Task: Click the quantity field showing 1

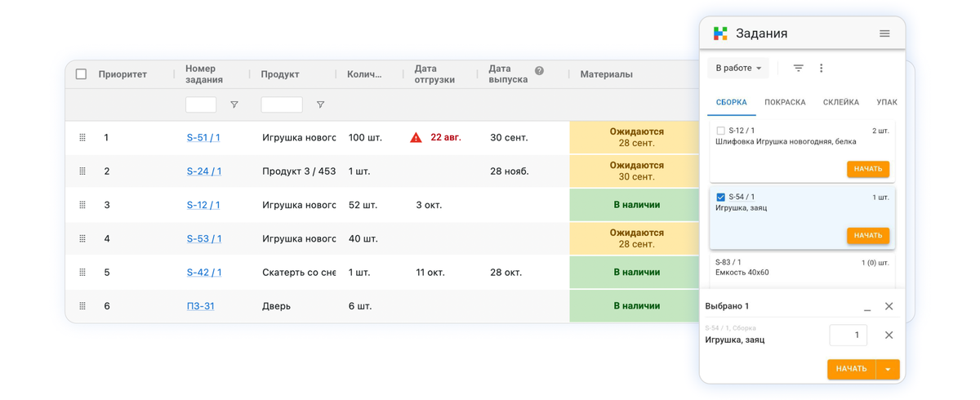Action: pyautogui.click(x=848, y=335)
